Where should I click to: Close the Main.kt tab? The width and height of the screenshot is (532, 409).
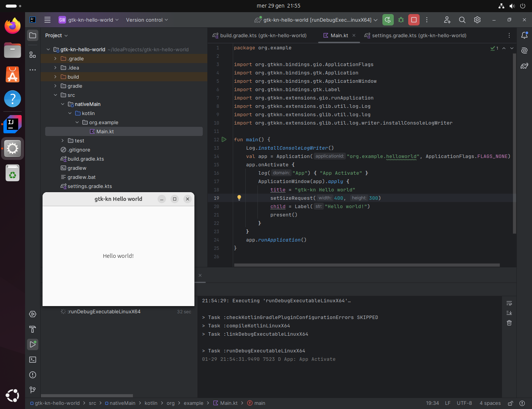[x=354, y=35]
